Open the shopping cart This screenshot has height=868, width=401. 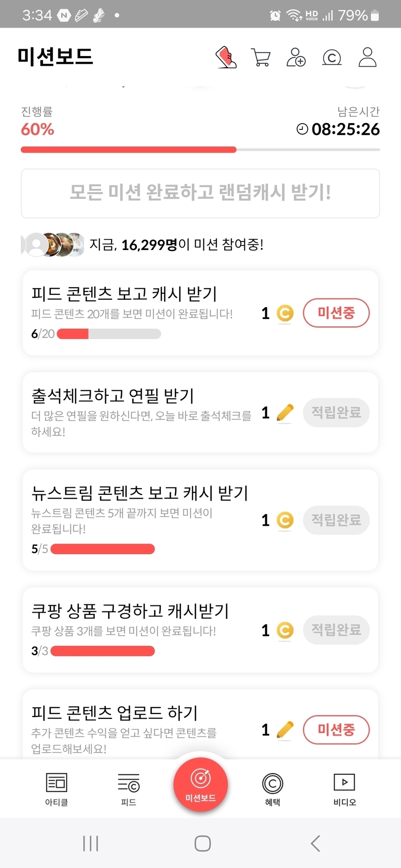pos(261,57)
